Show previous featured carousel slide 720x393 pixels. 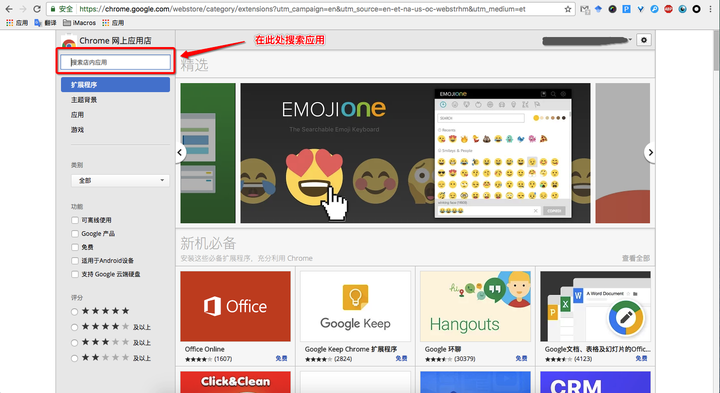(x=180, y=152)
